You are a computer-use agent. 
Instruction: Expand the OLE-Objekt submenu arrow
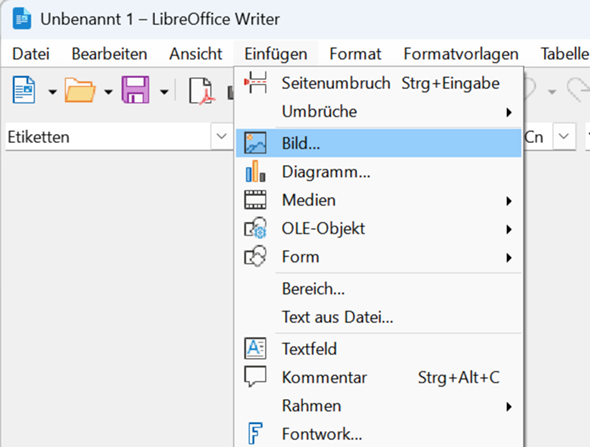(509, 229)
